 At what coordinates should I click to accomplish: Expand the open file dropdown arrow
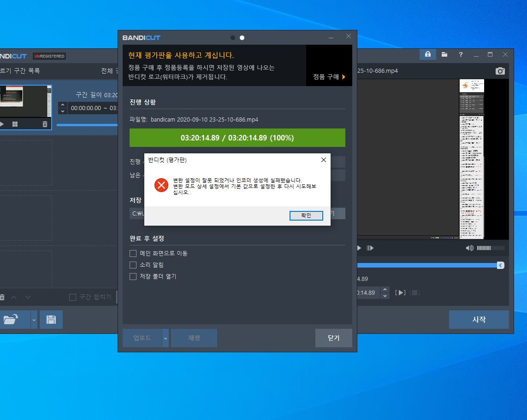pos(34,320)
